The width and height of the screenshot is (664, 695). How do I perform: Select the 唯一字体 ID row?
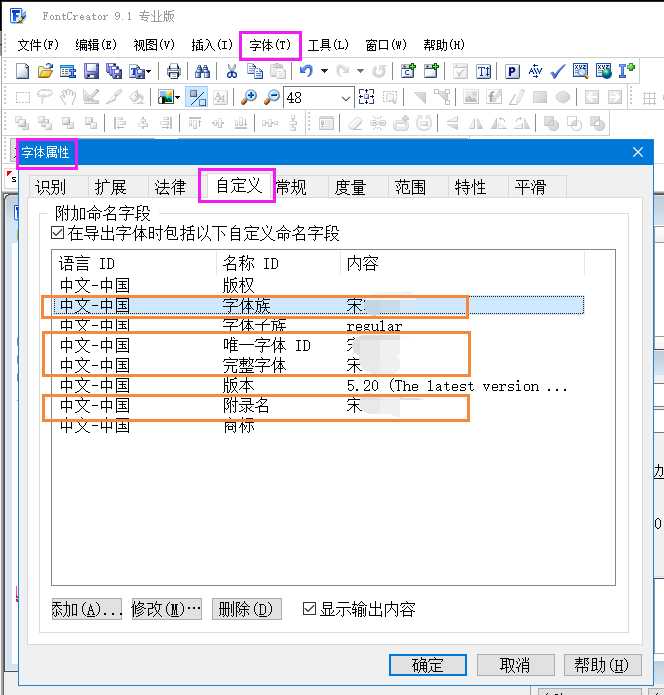click(x=318, y=345)
